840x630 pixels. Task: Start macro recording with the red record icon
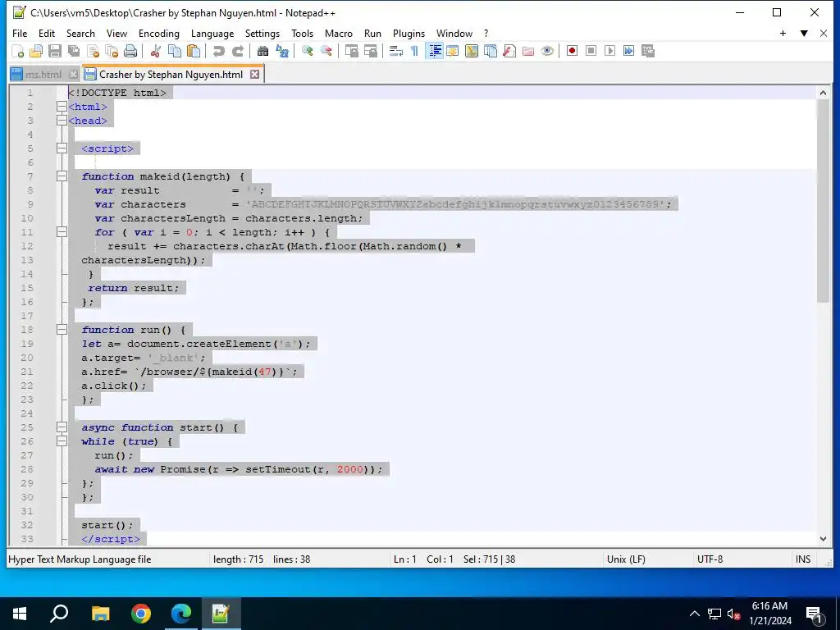(x=572, y=51)
